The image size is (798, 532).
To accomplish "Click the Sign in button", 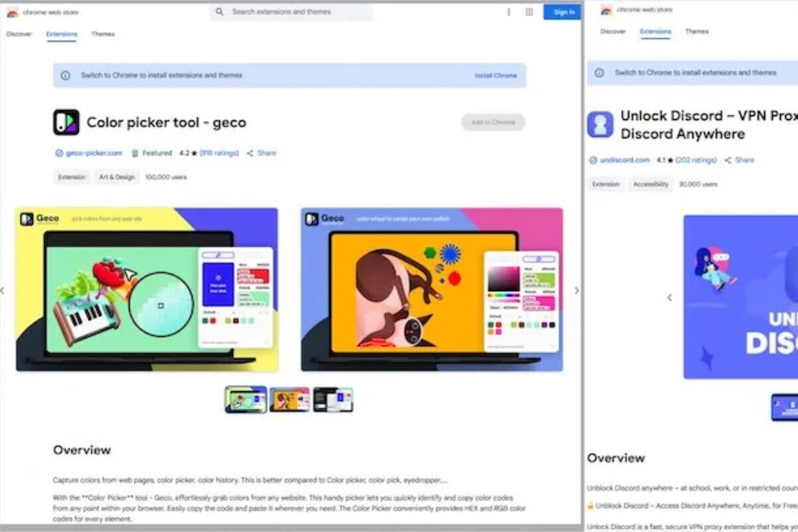I will click(563, 12).
